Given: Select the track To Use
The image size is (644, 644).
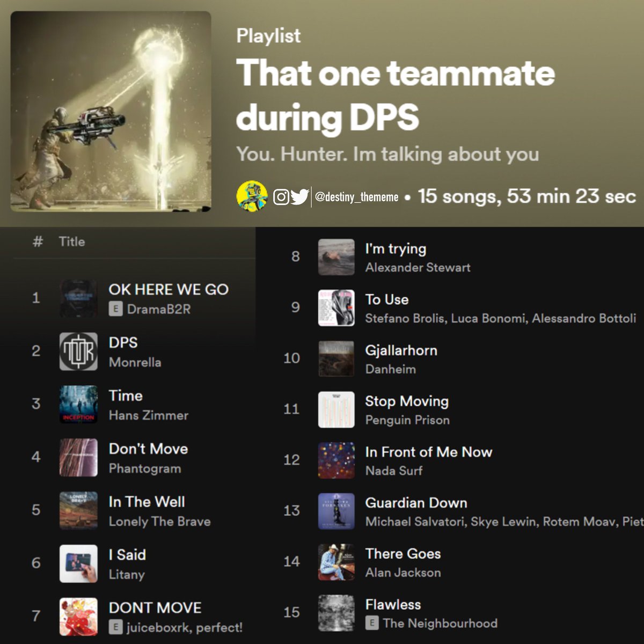Looking at the screenshot, I should point(386,299).
